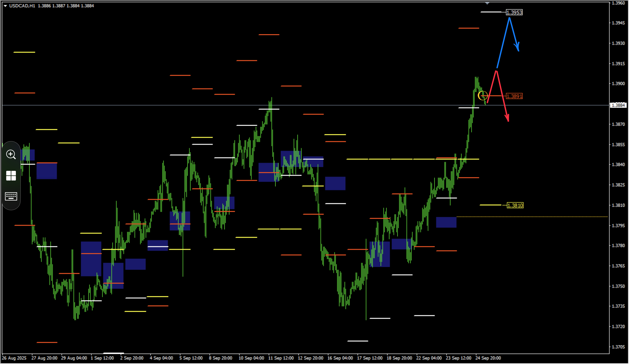The height and width of the screenshot is (364, 629).
Task: Click the 1.3780 price scale value
Action: pos(618,246)
